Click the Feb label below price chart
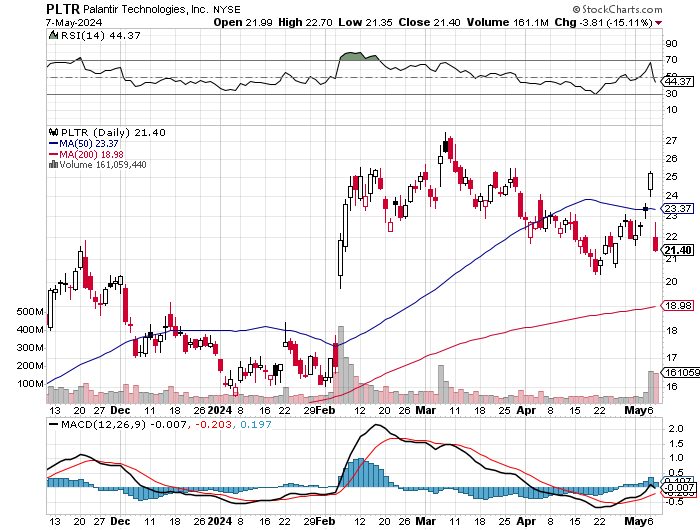This screenshot has width=700, height=530. [326, 410]
